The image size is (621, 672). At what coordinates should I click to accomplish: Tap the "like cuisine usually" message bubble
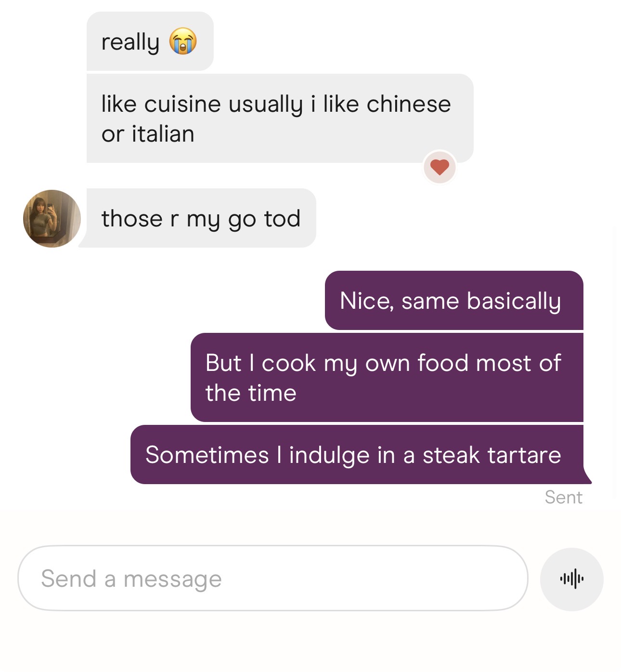[x=280, y=119]
